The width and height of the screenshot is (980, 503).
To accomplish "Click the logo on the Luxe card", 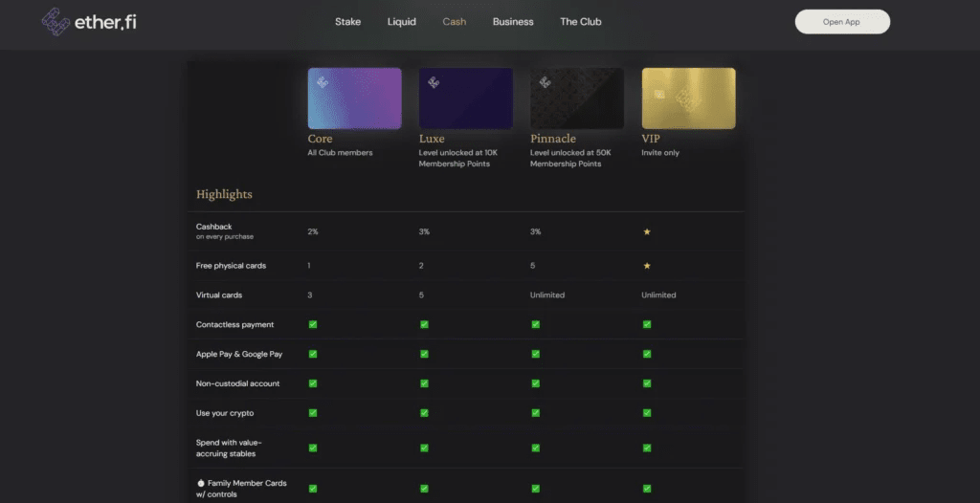I will point(434,82).
